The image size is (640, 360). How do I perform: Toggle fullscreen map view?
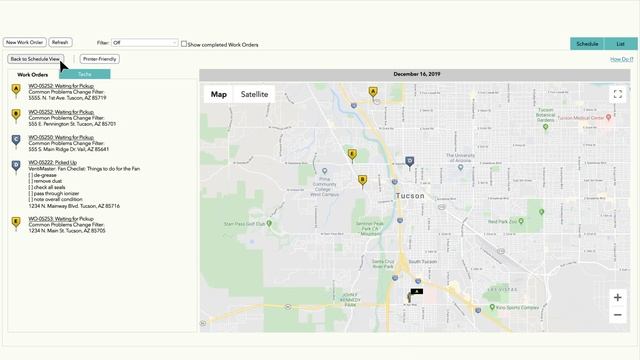[x=618, y=94]
